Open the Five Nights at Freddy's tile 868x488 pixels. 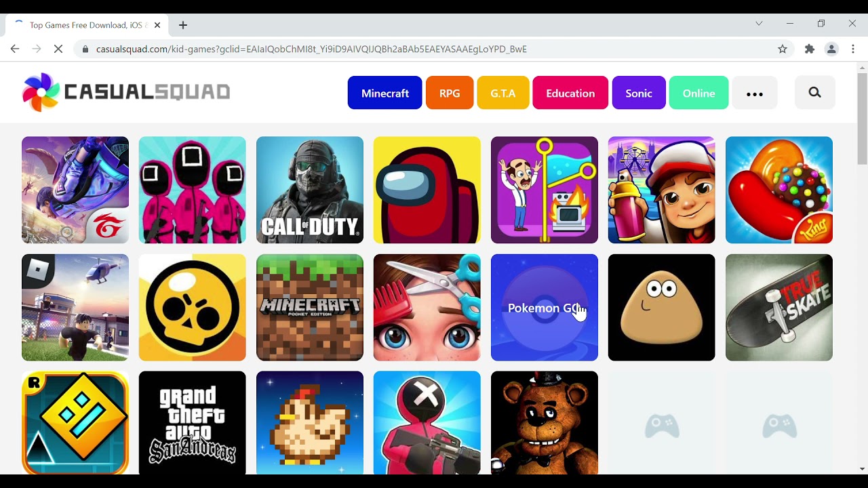(x=545, y=423)
